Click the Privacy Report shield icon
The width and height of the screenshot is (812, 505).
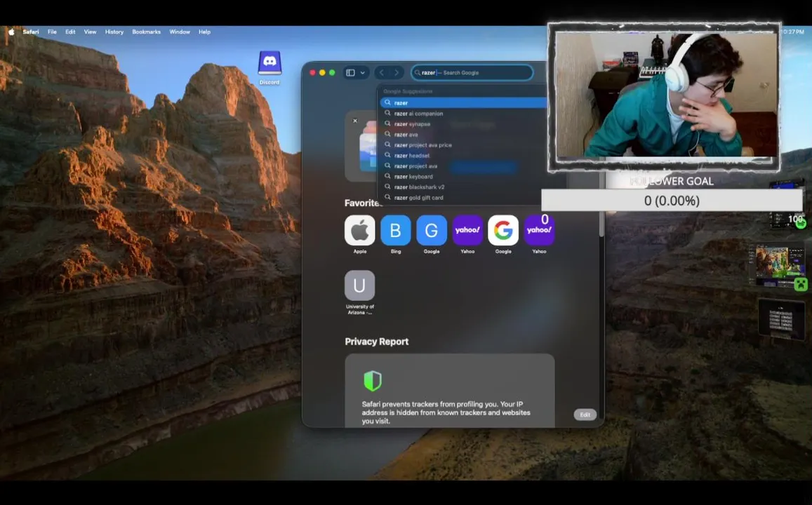[373, 381]
